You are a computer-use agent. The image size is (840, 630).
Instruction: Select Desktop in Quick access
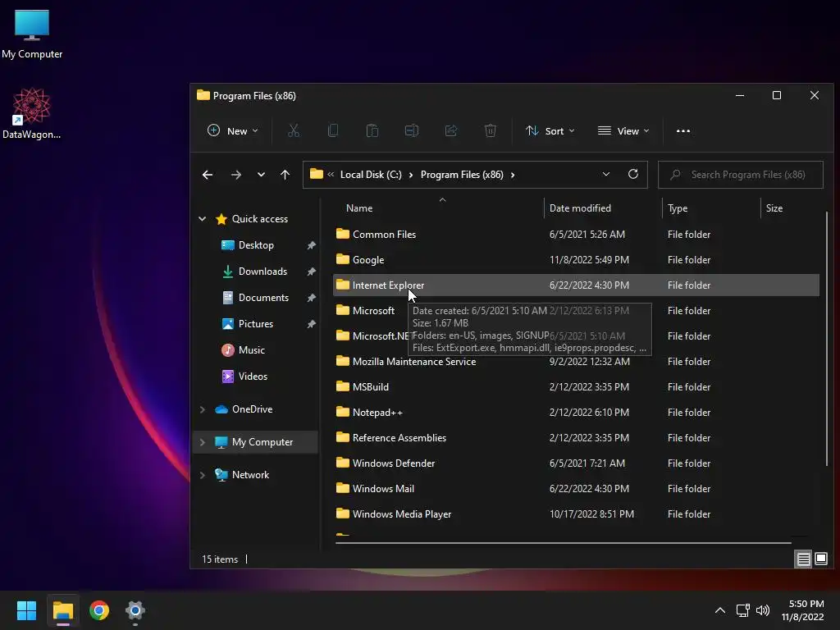click(256, 245)
